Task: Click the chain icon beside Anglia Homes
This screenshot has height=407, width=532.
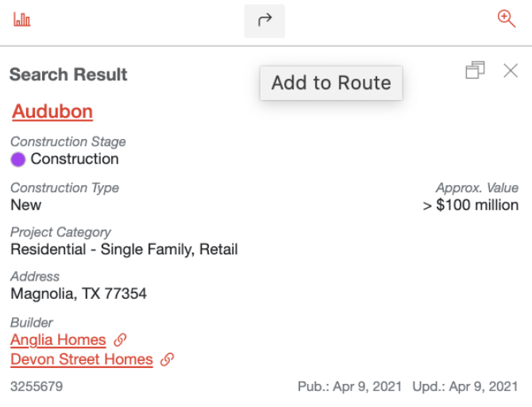Action: click(120, 340)
